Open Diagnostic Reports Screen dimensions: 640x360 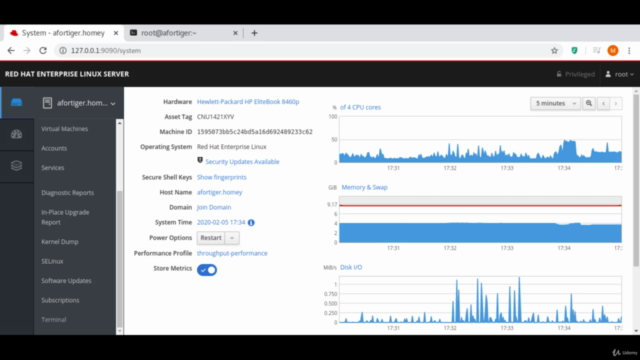coord(67,193)
